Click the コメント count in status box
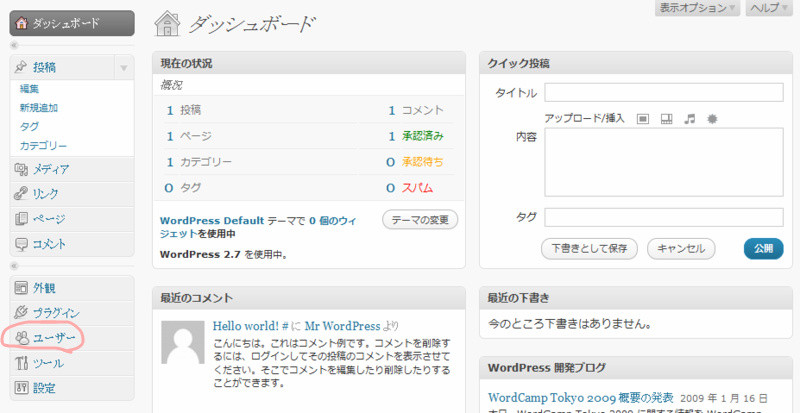This screenshot has height=413, width=800. click(x=416, y=110)
